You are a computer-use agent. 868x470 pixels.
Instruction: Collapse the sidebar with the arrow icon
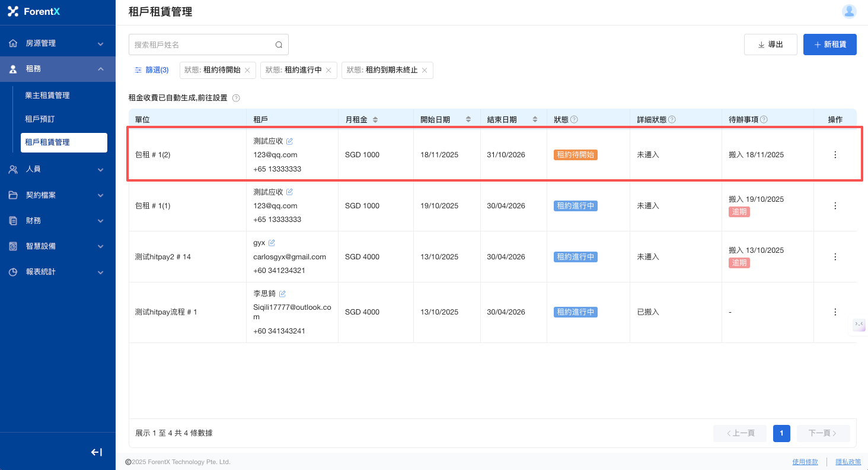pyautogui.click(x=96, y=452)
